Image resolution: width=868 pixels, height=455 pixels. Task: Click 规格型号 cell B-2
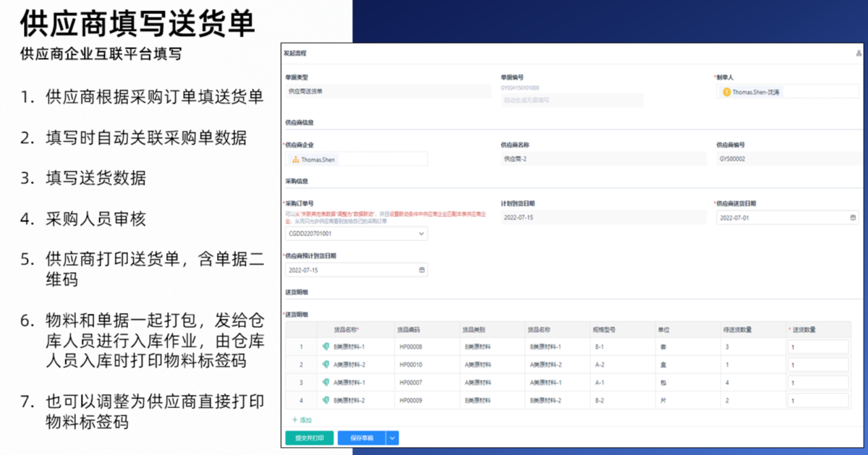(x=599, y=400)
